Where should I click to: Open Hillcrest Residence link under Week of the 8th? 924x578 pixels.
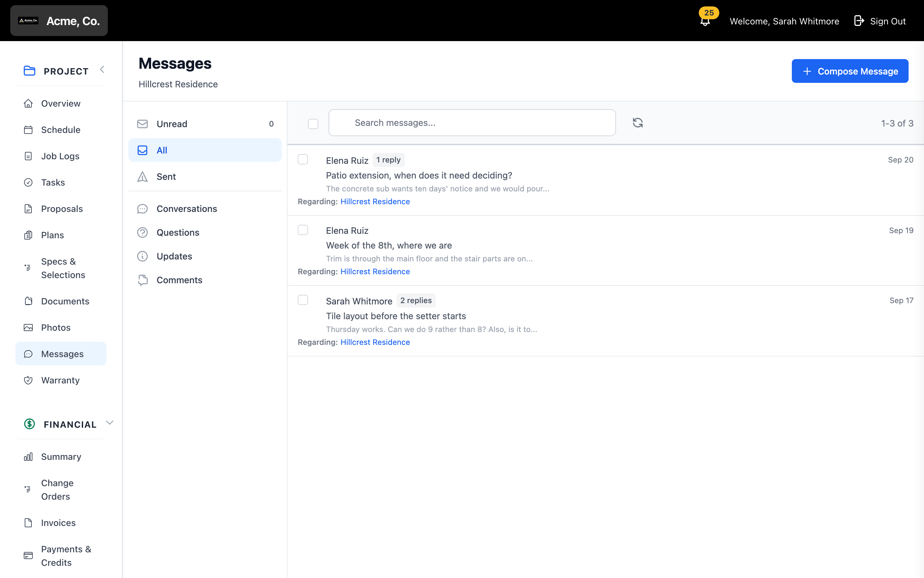pos(375,271)
